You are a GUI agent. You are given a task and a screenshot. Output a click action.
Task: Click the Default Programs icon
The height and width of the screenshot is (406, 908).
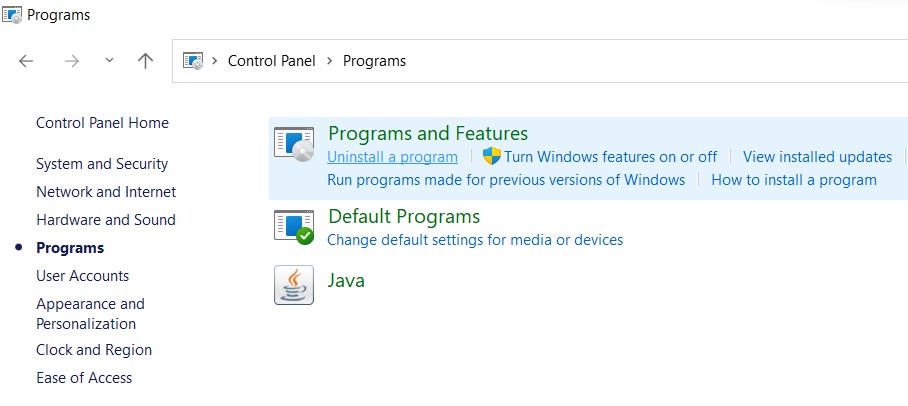pos(294,227)
